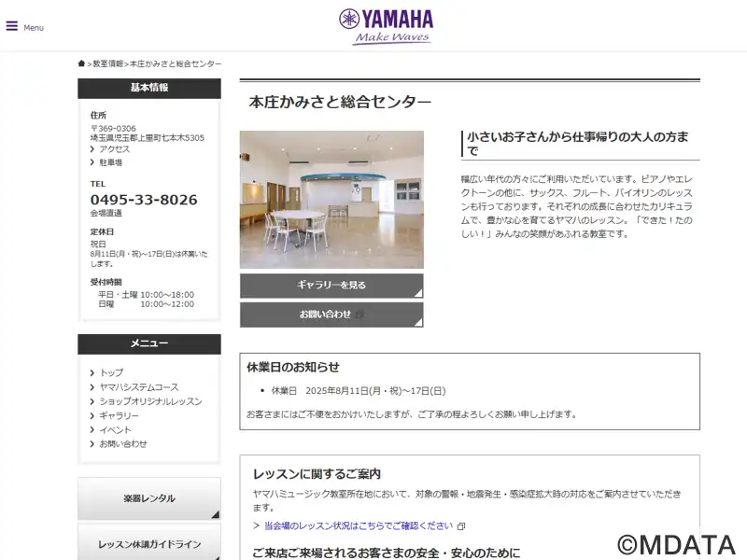This screenshot has height=560, width=747.
Task: Click the レッスンに関するご案内 heading
Action: (317, 474)
